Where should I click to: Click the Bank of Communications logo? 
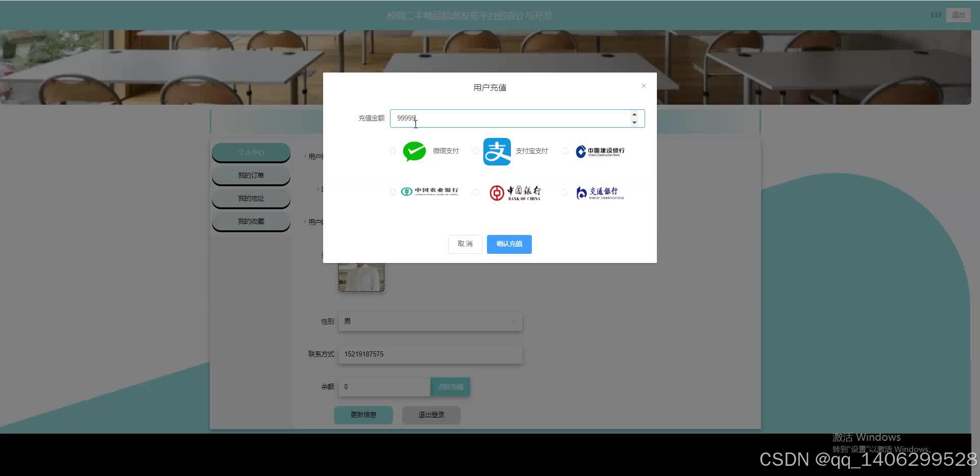[x=600, y=193]
